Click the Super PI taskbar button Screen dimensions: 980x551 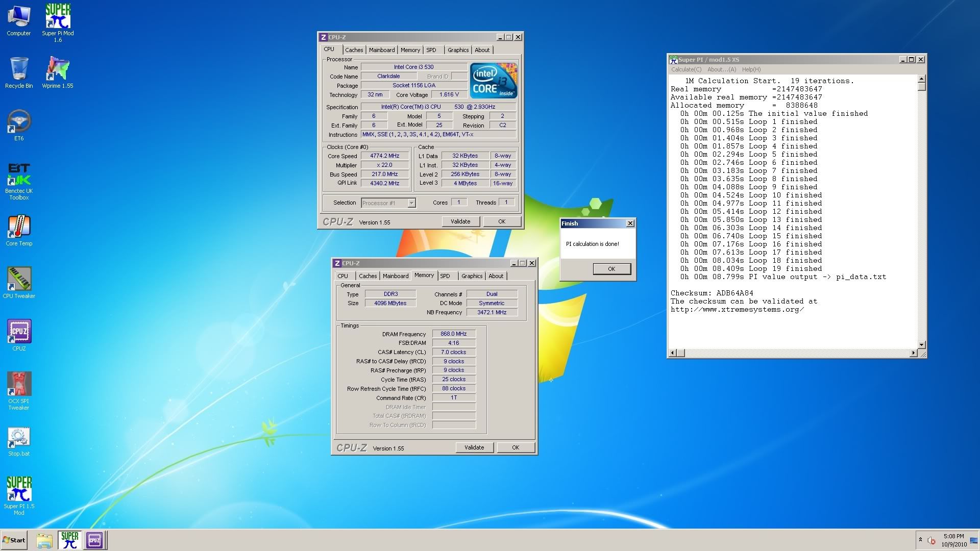tap(69, 540)
